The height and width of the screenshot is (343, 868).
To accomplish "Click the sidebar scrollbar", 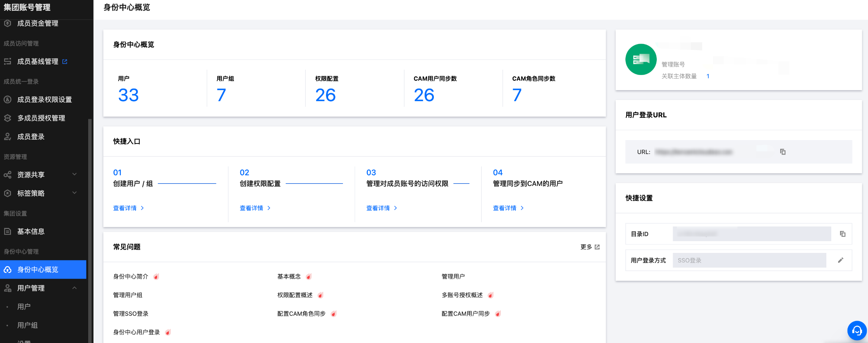I will point(90,227).
